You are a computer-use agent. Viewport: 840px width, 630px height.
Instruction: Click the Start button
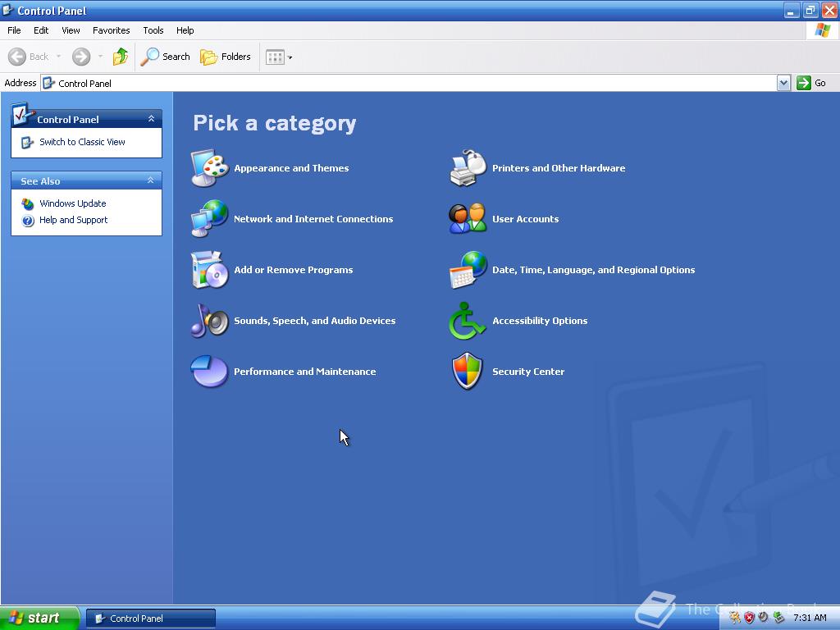[x=39, y=618]
